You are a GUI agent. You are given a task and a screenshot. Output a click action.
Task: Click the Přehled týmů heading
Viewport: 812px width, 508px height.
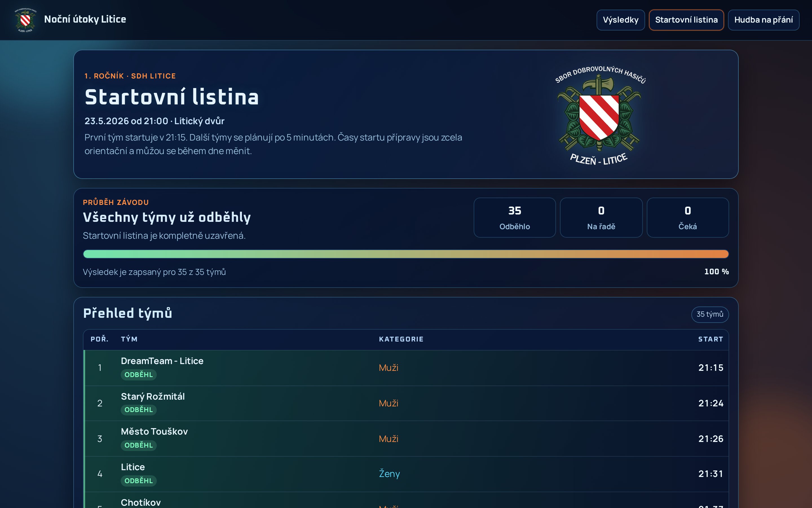[127, 313]
